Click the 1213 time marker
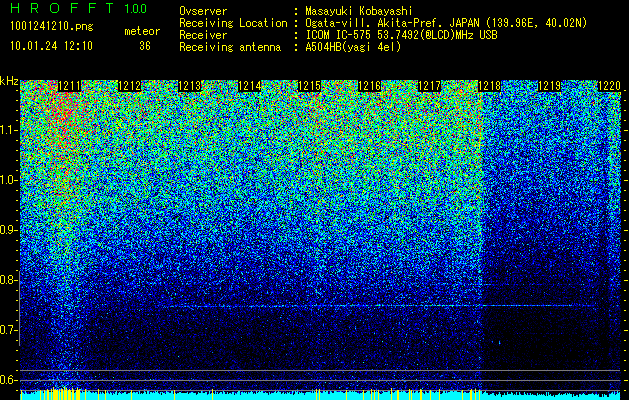The image size is (629, 400). pos(189,86)
